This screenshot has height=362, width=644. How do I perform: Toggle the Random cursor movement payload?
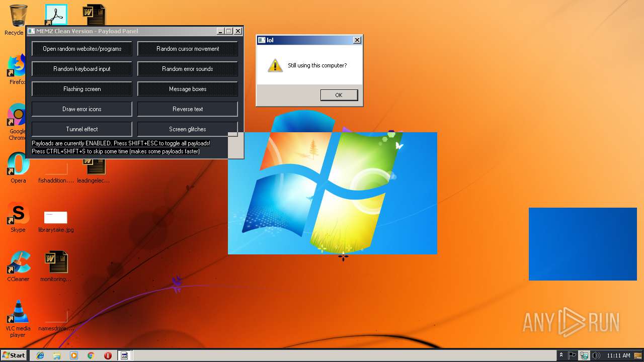[188, 49]
